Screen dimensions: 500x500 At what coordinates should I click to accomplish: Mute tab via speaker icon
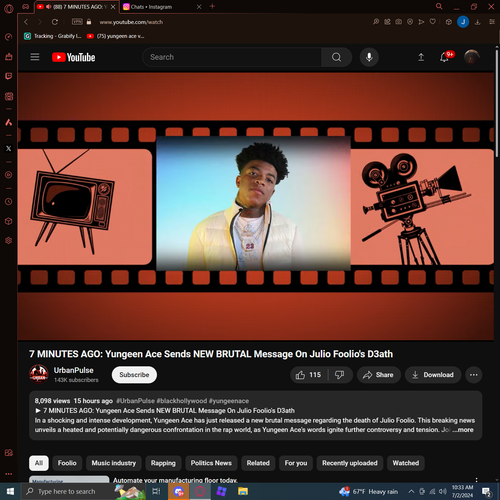pos(48,7)
